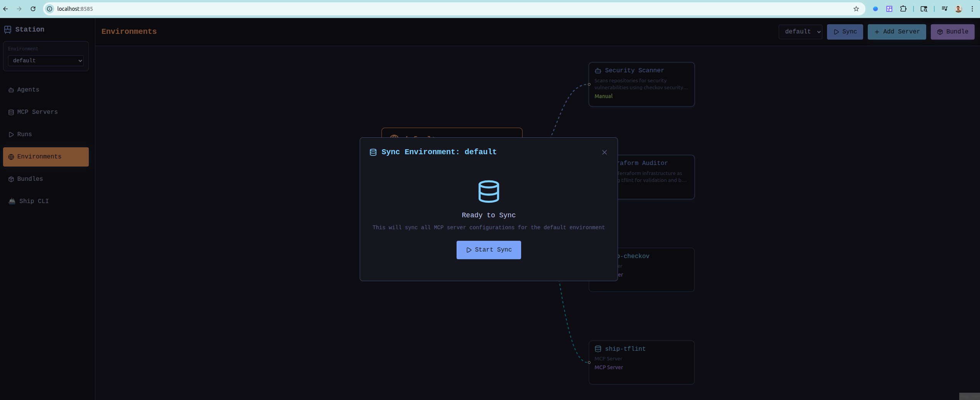
Task: Click the checkov server card title
Action: pyautogui.click(x=633, y=256)
